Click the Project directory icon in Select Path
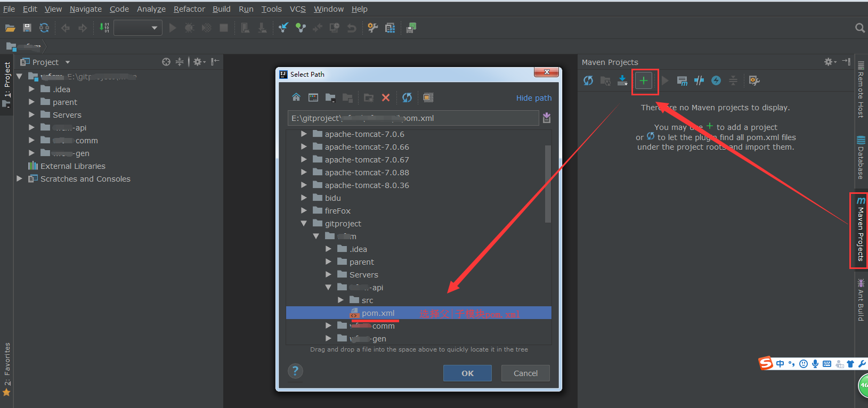This screenshot has height=408, width=868. pyautogui.click(x=330, y=97)
